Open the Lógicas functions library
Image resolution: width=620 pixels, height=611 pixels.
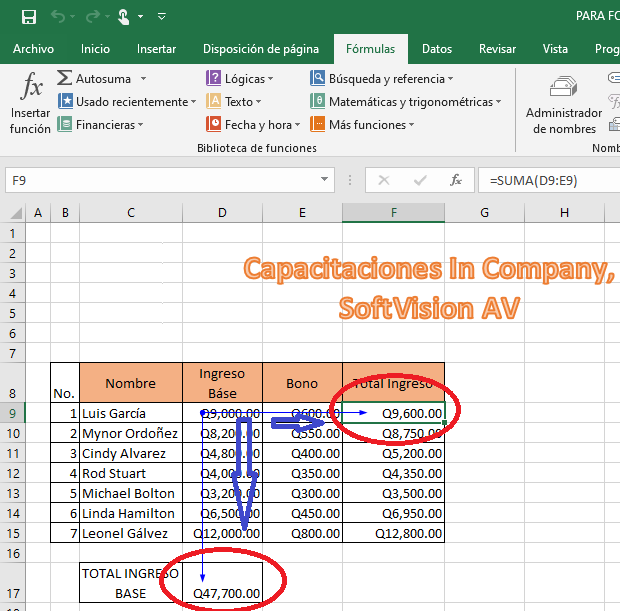(239, 78)
